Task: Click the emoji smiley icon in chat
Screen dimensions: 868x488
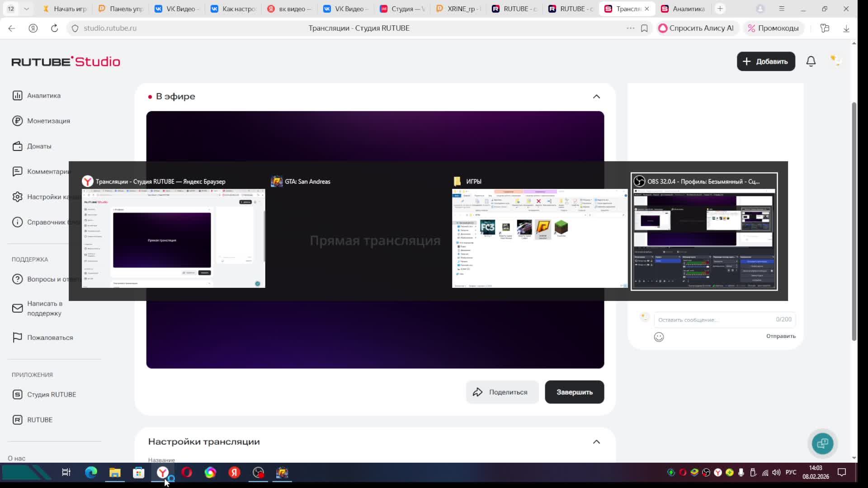Action: point(659,337)
